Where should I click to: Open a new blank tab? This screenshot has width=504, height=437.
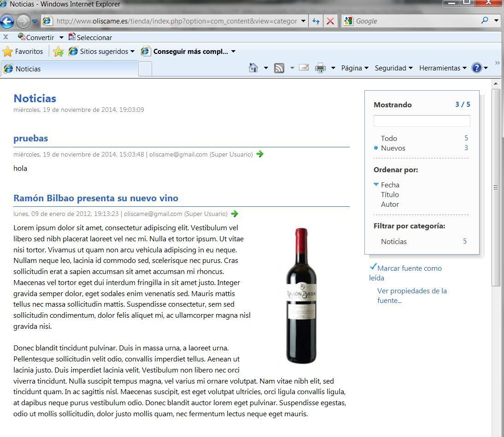click(x=145, y=69)
